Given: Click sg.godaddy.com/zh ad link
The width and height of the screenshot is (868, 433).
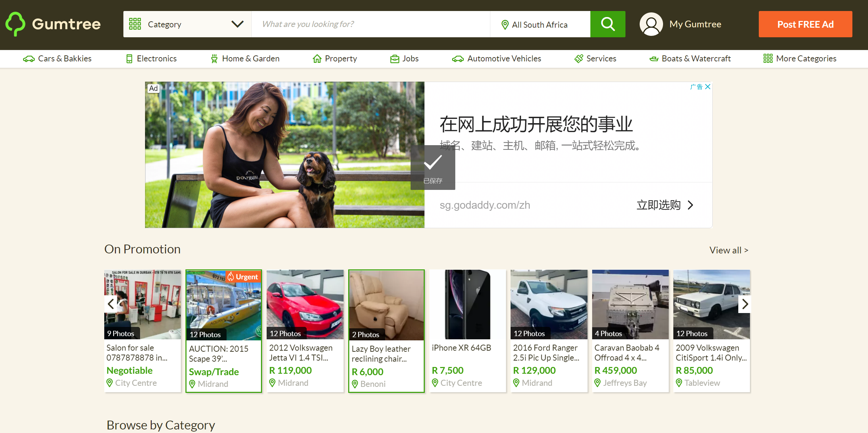Looking at the screenshot, I should click(x=485, y=205).
